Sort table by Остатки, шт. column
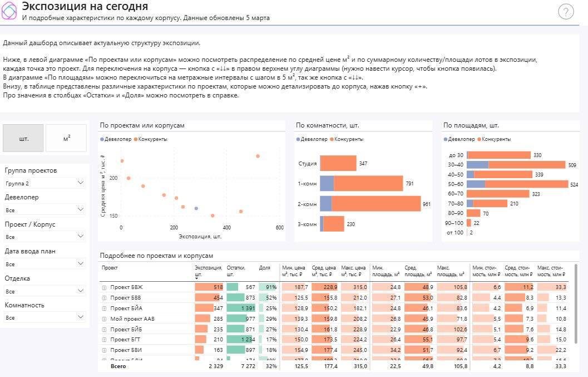Image resolution: width=588 pixels, height=377 pixels. pos(236,271)
